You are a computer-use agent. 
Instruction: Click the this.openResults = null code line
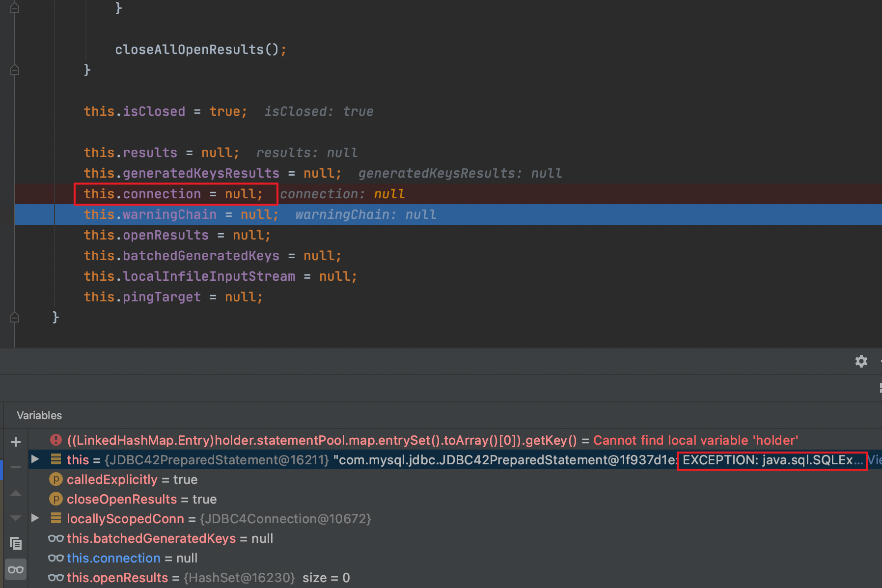(177, 235)
